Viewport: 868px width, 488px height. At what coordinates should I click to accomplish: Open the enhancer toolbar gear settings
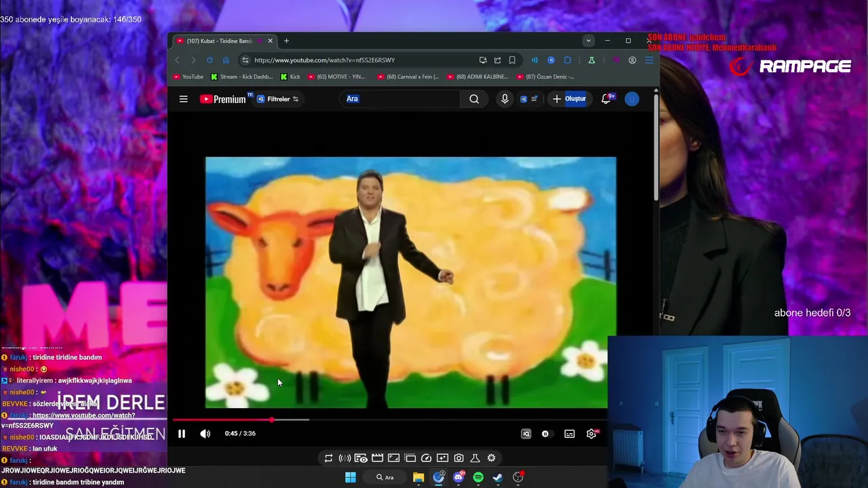coord(491,458)
